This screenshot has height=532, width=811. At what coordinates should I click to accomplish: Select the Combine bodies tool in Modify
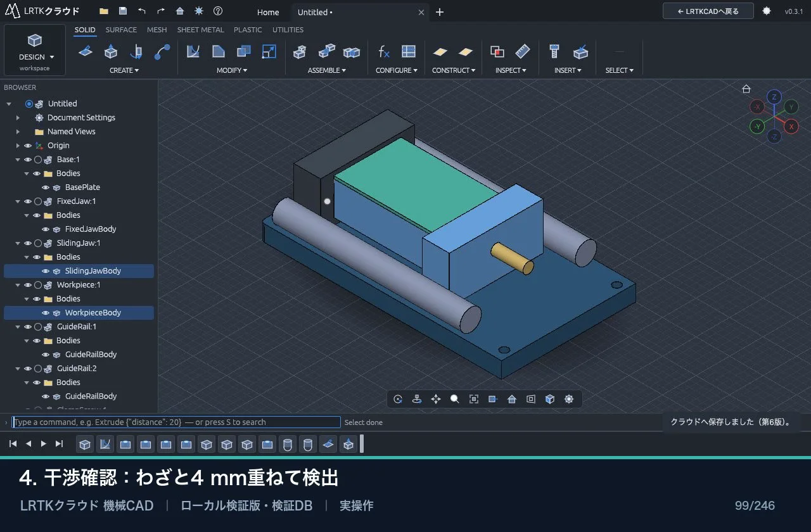coord(244,52)
